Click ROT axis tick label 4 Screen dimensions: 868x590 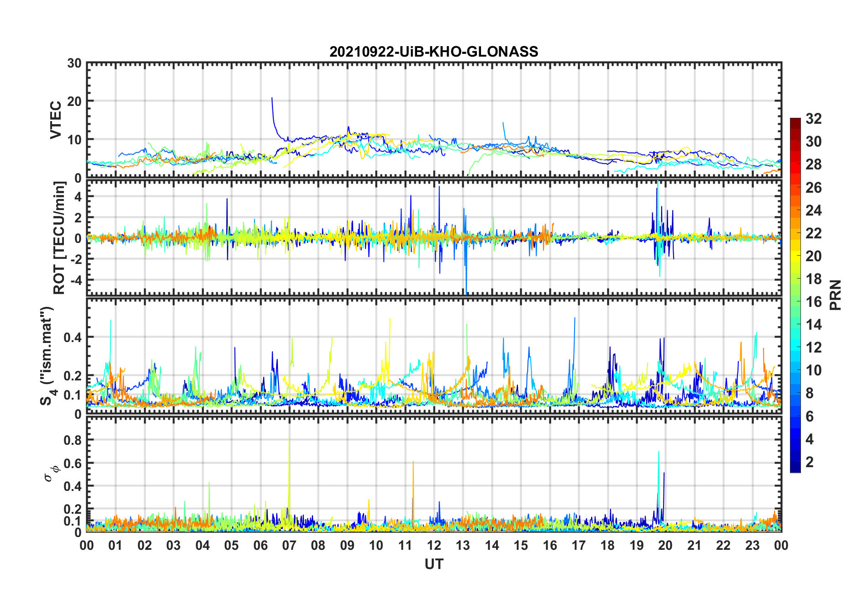[78, 196]
